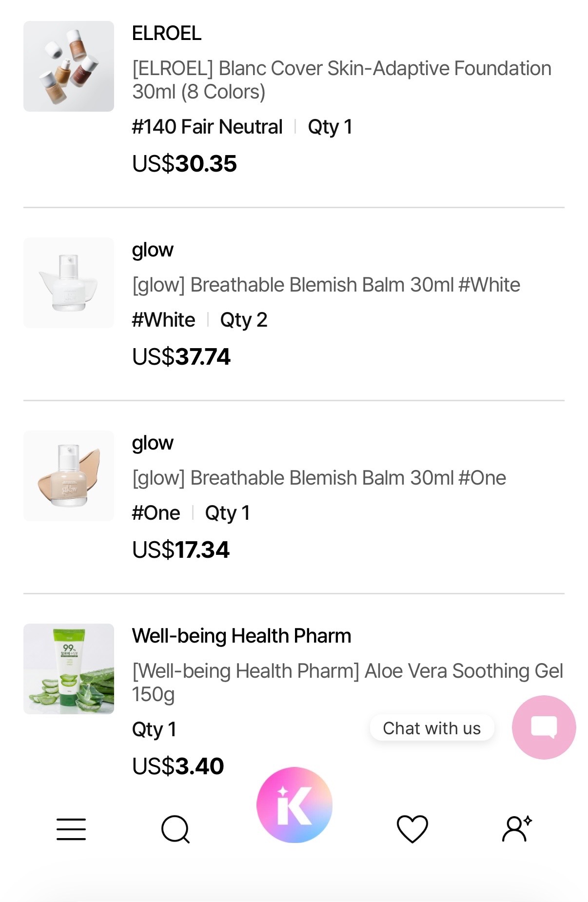Open the gradient K home button
This screenshot has height=902, width=588.
click(294, 805)
